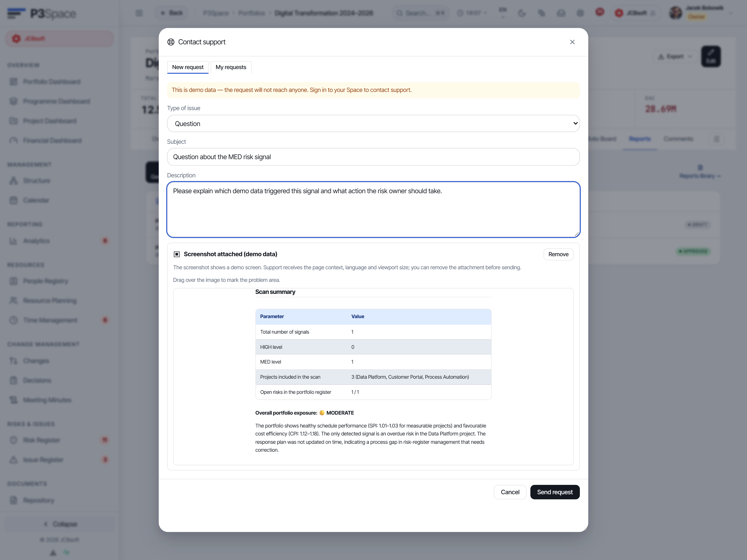Focus the Description text area
The image size is (747, 560).
(373, 209)
